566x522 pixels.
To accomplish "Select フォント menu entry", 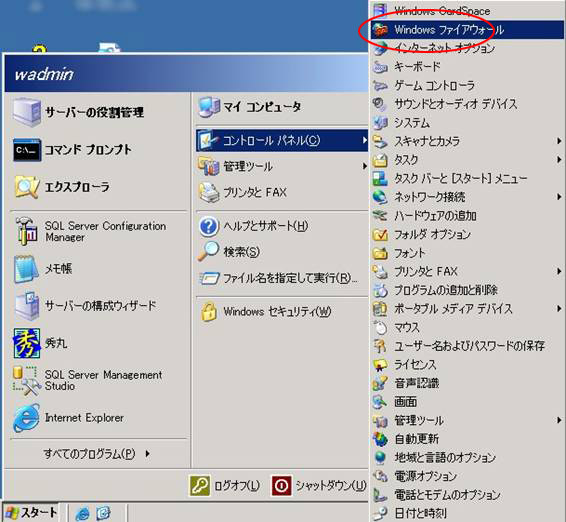I will [x=467, y=253].
